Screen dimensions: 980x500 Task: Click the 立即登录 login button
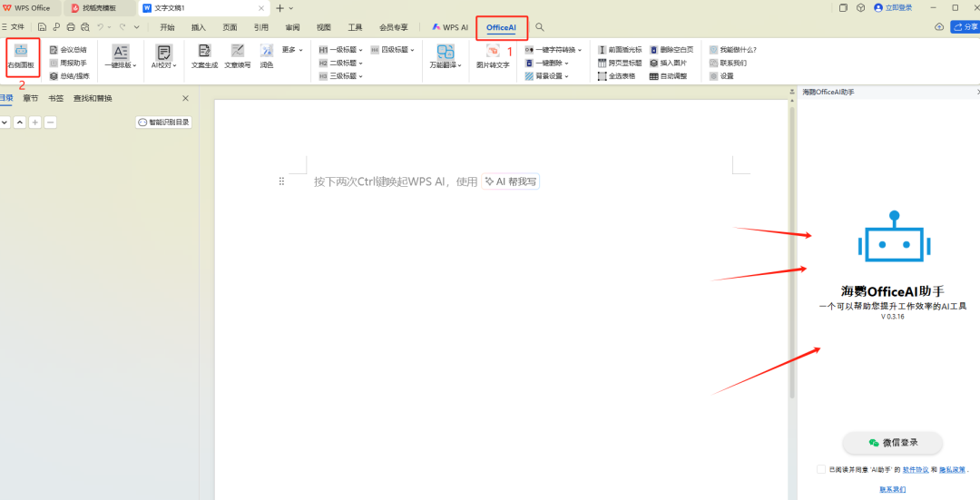[x=893, y=7]
